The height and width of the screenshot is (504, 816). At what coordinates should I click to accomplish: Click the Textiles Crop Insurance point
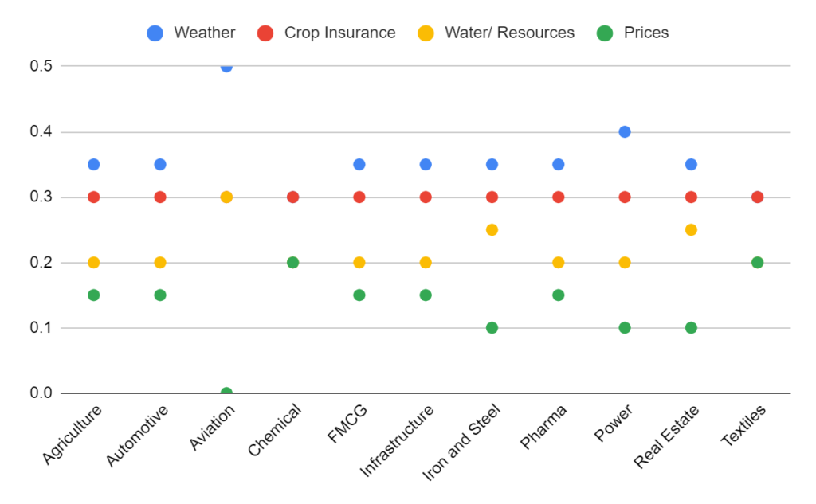click(757, 197)
